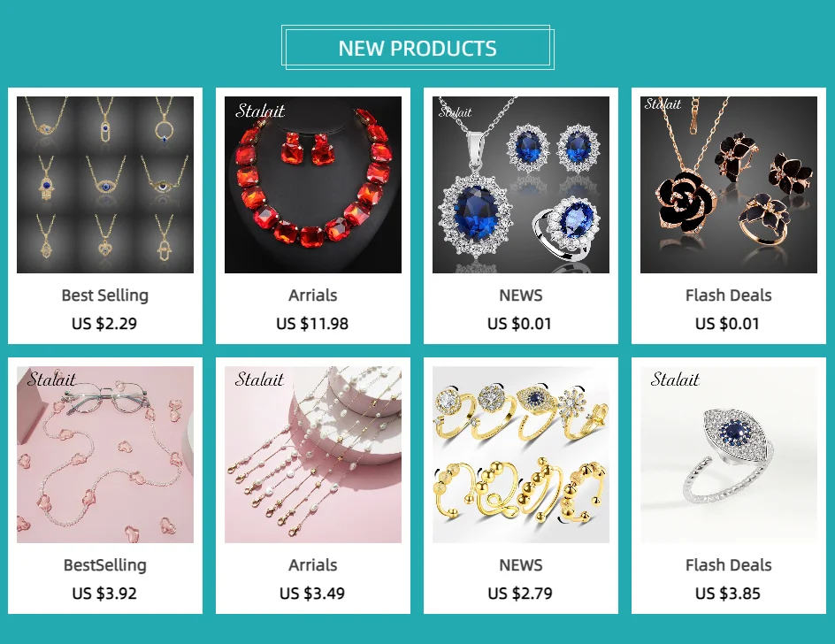Open the Best Selling label link
The image size is (835, 644).
(x=105, y=295)
